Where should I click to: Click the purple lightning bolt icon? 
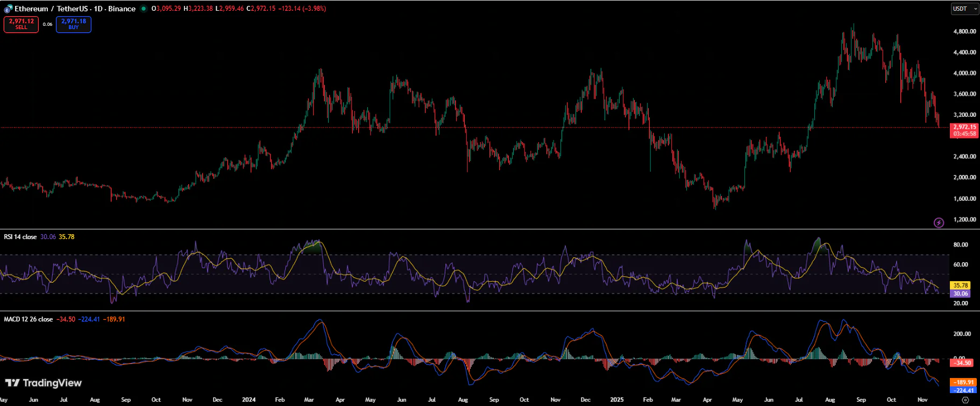point(939,222)
